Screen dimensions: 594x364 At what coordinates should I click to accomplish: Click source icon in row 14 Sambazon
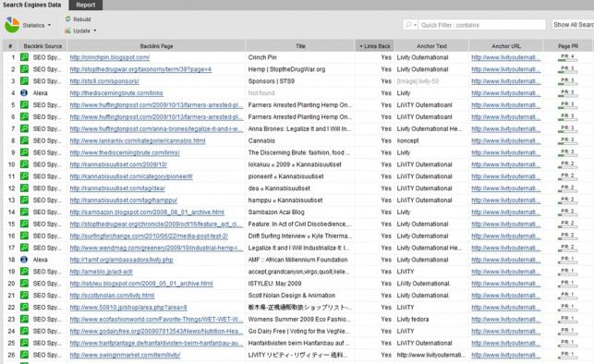(24, 212)
